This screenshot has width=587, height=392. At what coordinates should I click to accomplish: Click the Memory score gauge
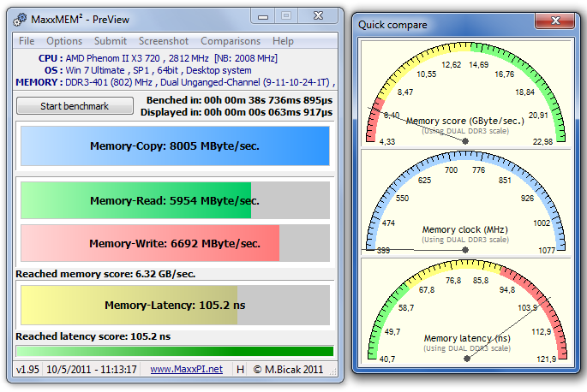click(466, 93)
